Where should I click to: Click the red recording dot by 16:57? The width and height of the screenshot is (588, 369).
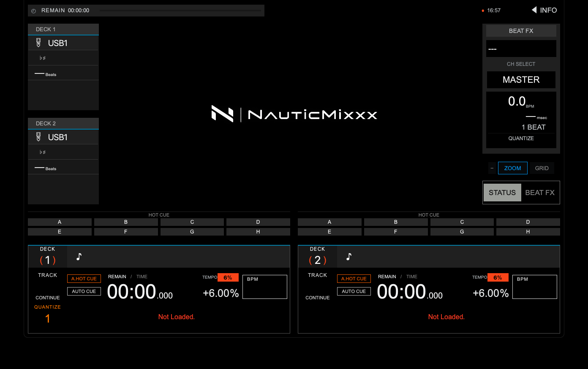pyautogui.click(x=483, y=11)
